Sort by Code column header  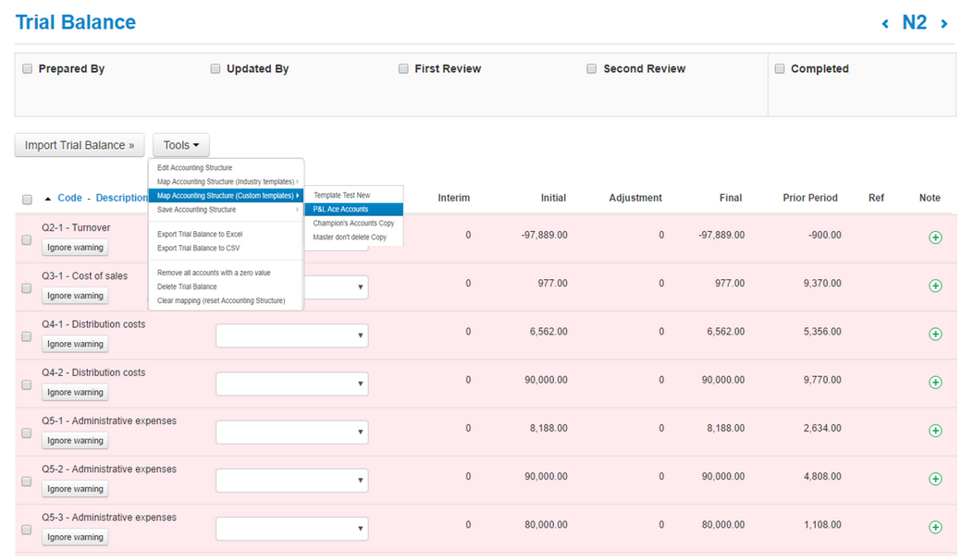coord(69,198)
